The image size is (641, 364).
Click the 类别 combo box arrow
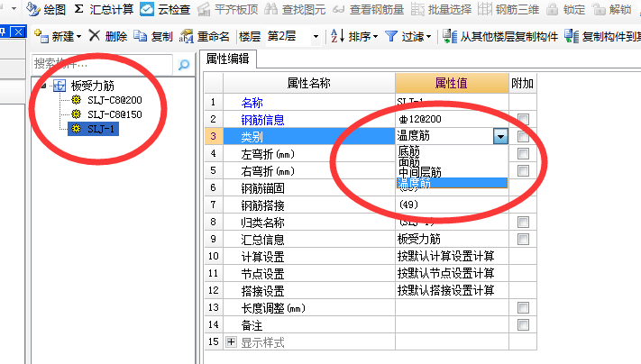coord(500,136)
